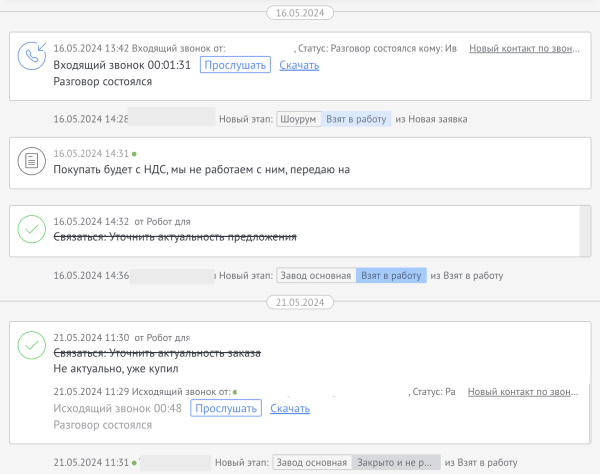Click the checkmark icon of the 21.05 robot task

[32, 346]
